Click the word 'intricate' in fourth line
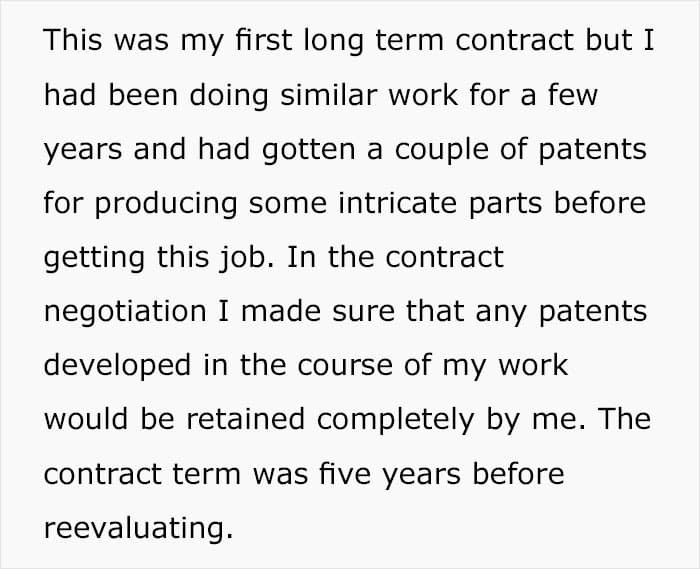The width and height of the screenshot is (700, 569). click(x=397, y=203)
